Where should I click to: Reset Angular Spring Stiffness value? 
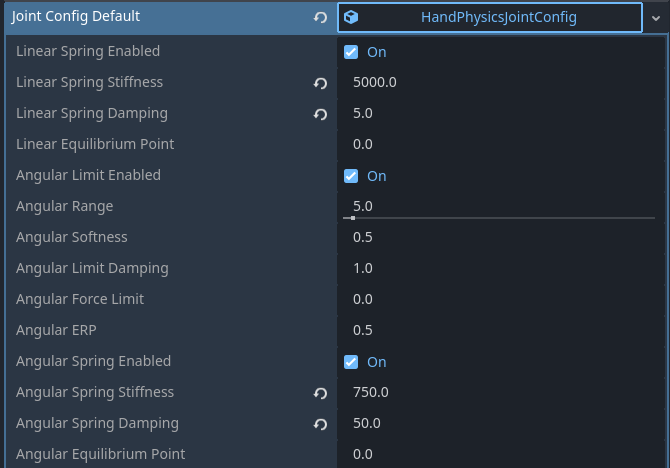pos(320,393)
